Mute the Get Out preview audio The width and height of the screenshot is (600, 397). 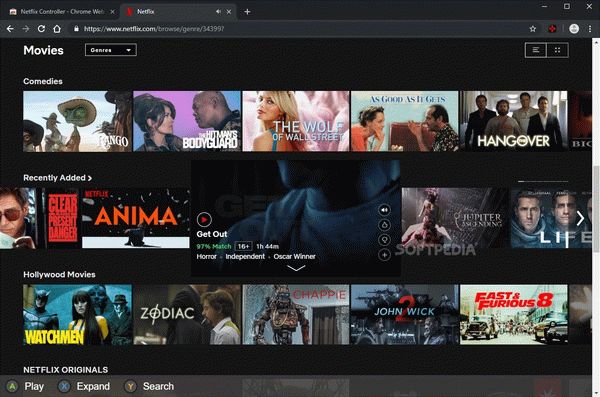coord(384,210)
